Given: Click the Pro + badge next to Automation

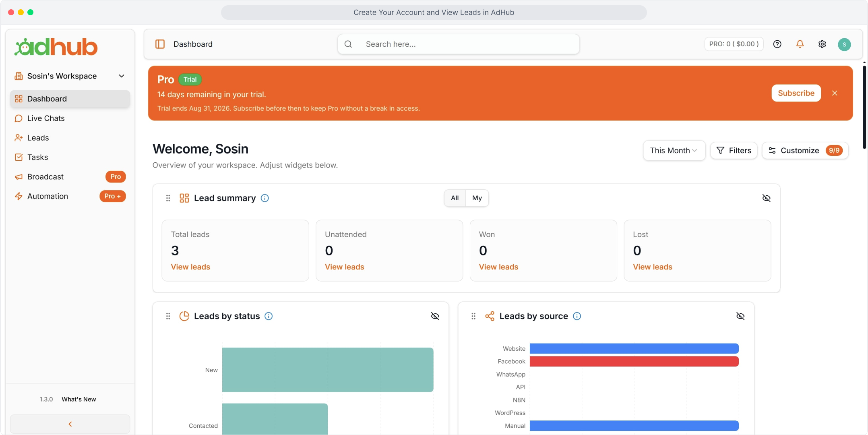Looking at the screenshot, I should pyautogui.click(x=112, y=196).
